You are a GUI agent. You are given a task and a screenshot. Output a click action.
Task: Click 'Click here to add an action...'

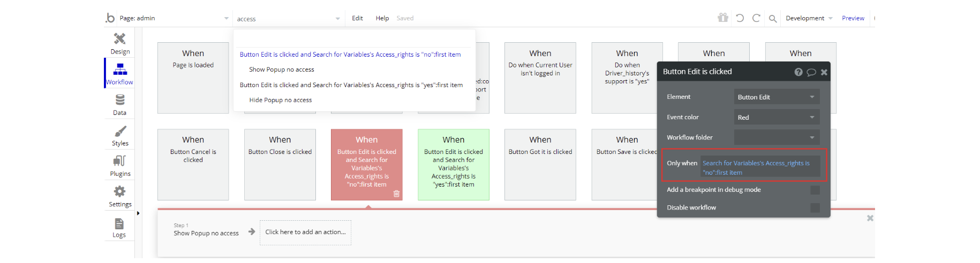pos(305,232)
